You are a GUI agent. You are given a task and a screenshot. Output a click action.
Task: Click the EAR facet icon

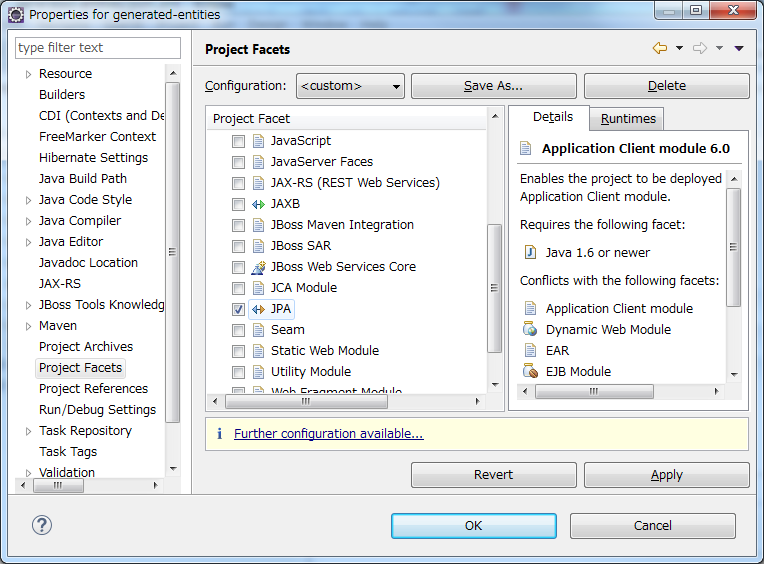coord(530,350)
